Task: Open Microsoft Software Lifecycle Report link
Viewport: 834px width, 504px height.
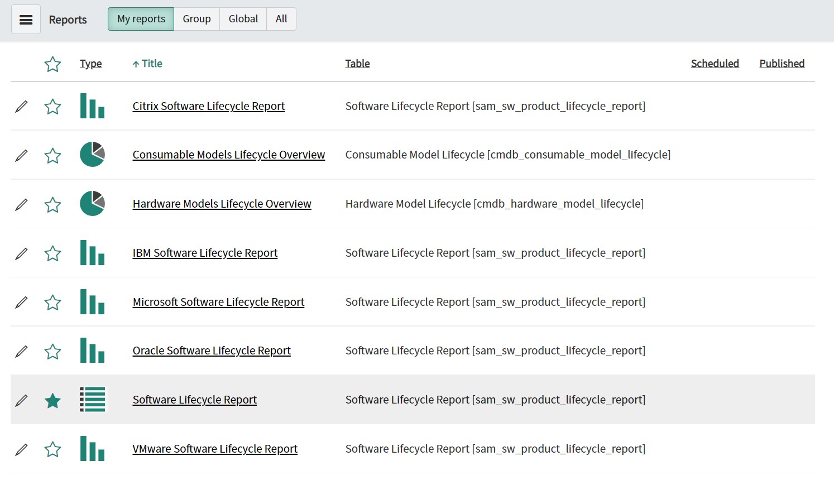Action: (218, 302)
